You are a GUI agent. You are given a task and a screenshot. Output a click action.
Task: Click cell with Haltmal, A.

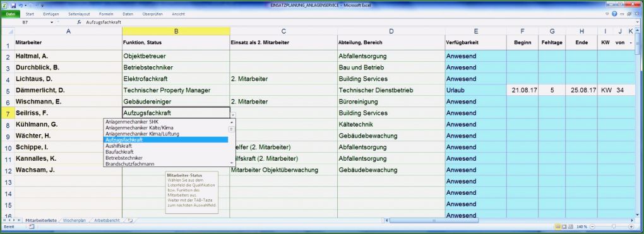click(68, 56)
